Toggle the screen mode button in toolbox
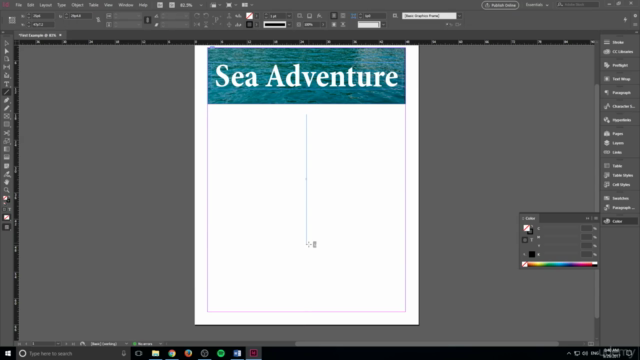The image size is (640, 360). coord(7,227)
